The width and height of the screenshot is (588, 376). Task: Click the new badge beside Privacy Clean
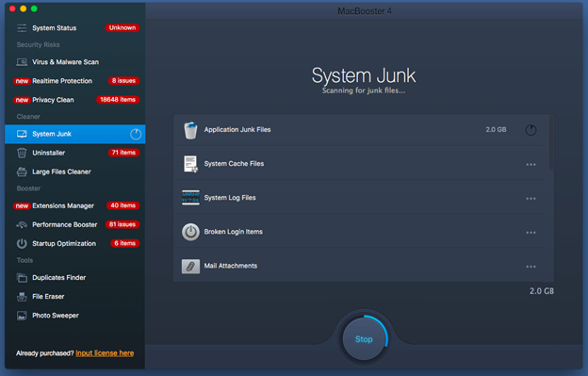[x=22, y=100]
